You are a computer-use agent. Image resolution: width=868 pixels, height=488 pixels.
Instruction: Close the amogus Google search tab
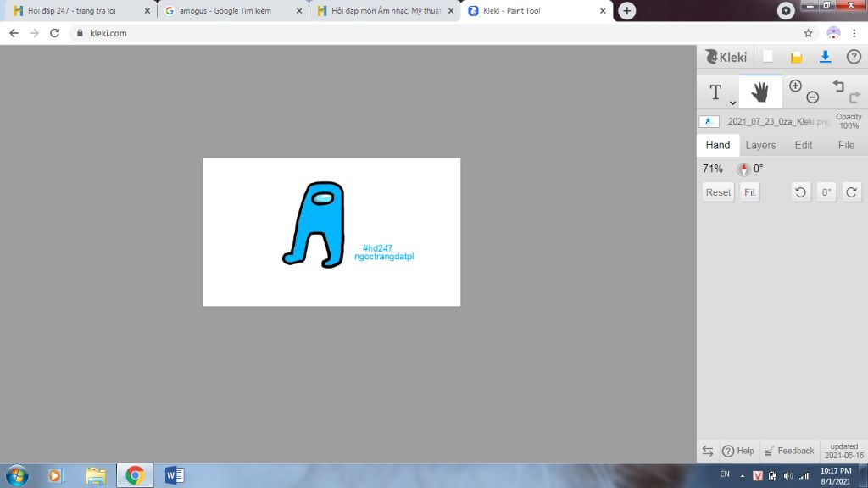pos(299,10)
